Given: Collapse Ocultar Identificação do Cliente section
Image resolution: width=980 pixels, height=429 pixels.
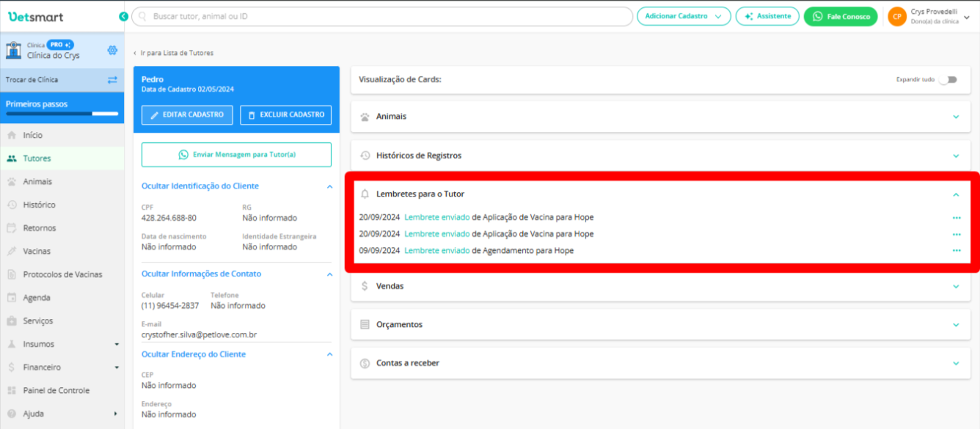Looking at the screenshot, I should pos(329,187).
